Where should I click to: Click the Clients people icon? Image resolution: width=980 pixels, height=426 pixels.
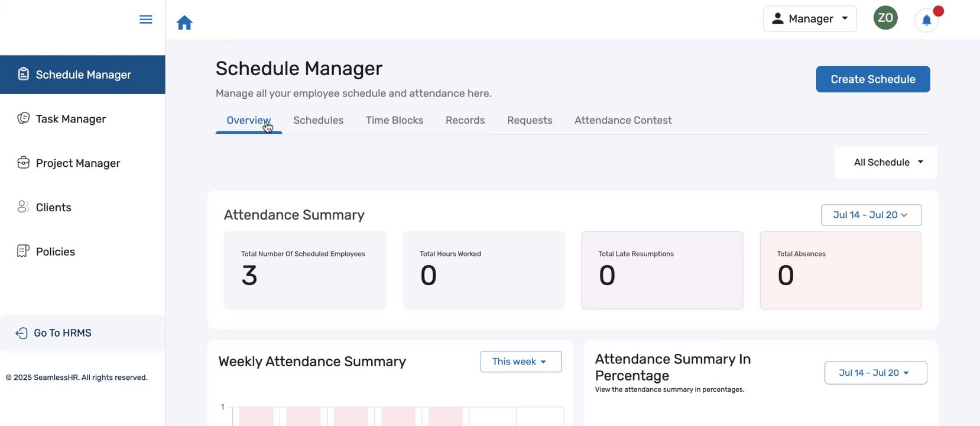pyautogui.click(x=23, y=206)
